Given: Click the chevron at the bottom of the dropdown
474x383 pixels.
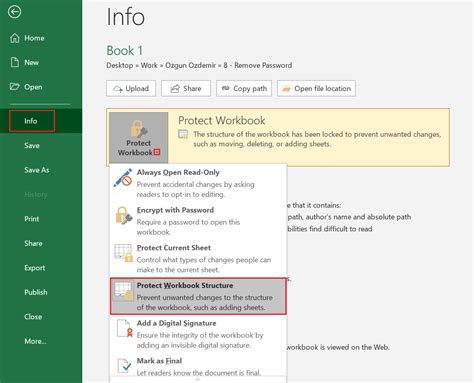Looking at the screenshot, I should (198, 379).
